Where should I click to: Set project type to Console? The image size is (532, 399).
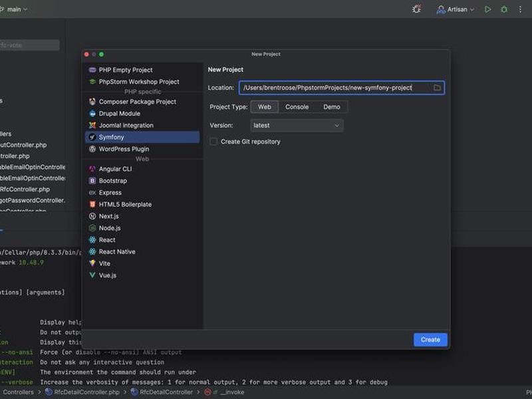coord(297,107)
